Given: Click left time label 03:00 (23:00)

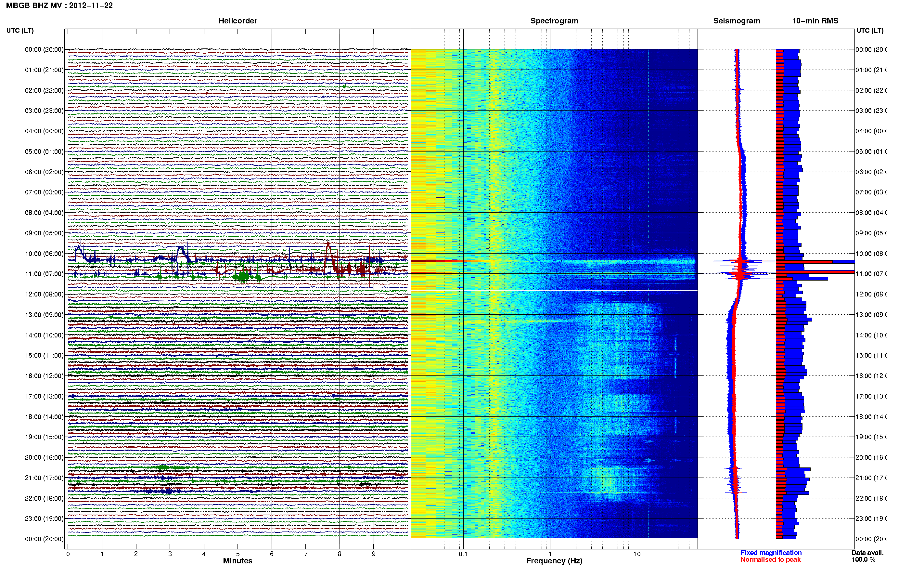Looking at the screenshot, I should [x=44, y=111].
